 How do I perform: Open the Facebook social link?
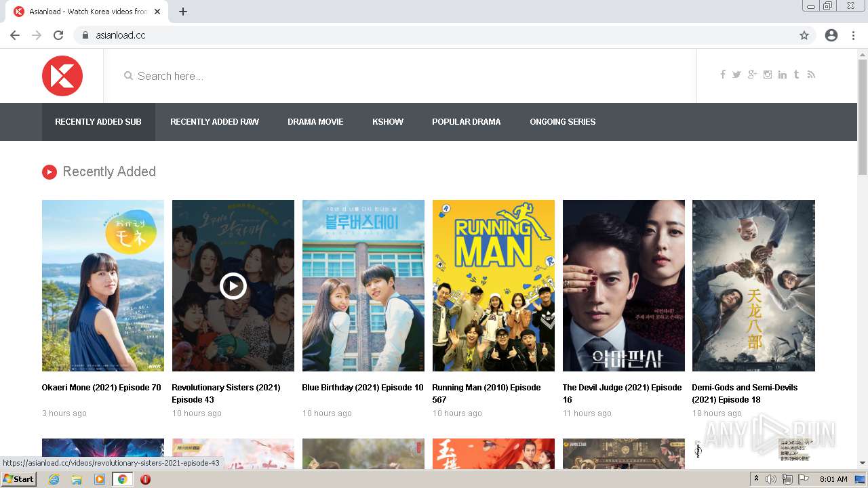723,75
